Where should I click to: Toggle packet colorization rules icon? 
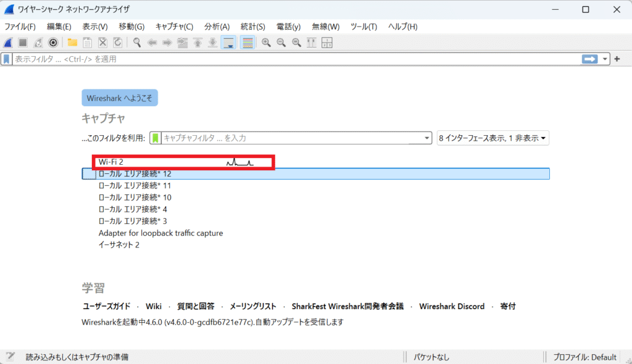coord(247,43)
